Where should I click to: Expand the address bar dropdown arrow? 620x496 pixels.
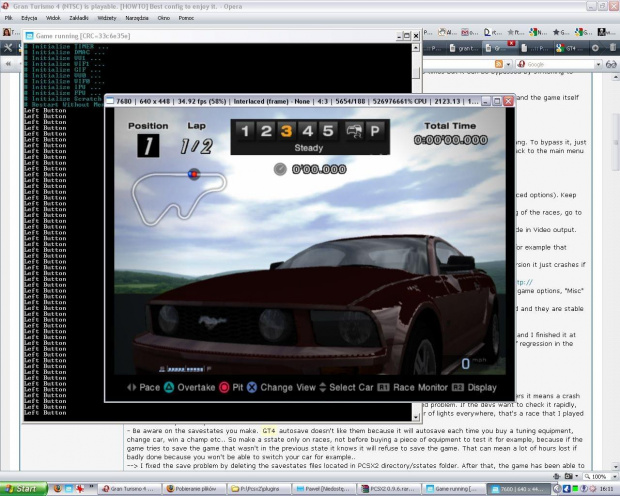coord(508,64)
